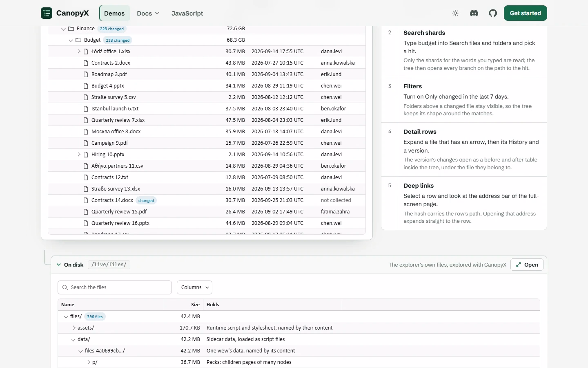Click the Open full-screen button
The height and width of the screenshot is (368, 588).
tap(527, 265)
